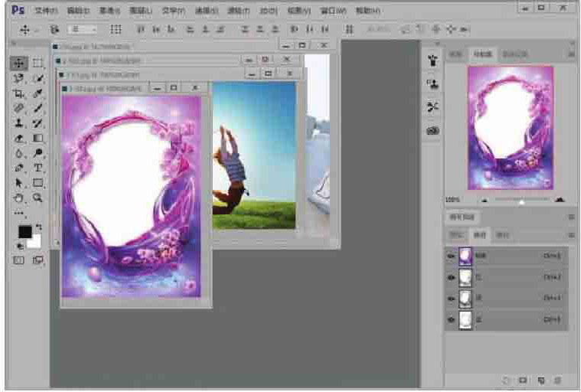Toggle visibility of the Red channel
581x392 pixels.
coord(451,277)
